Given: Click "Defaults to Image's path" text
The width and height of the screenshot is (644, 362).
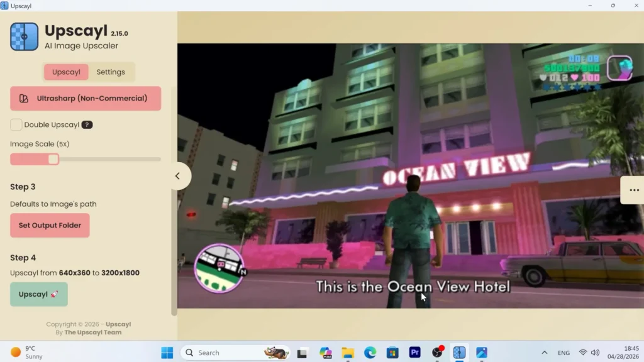Looking at the screenshot, I should click(x=53, y=204).
